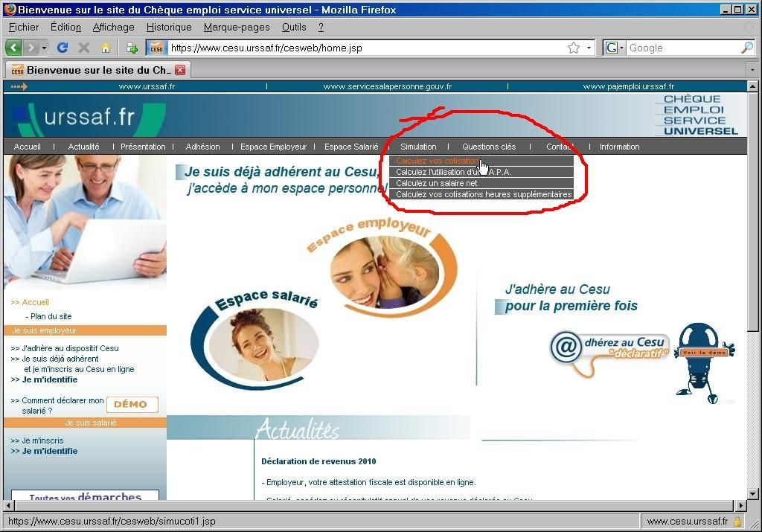762x532 pixels.
Task: Open the tab list dropdown arrow
Action: (x=752, y=70)
